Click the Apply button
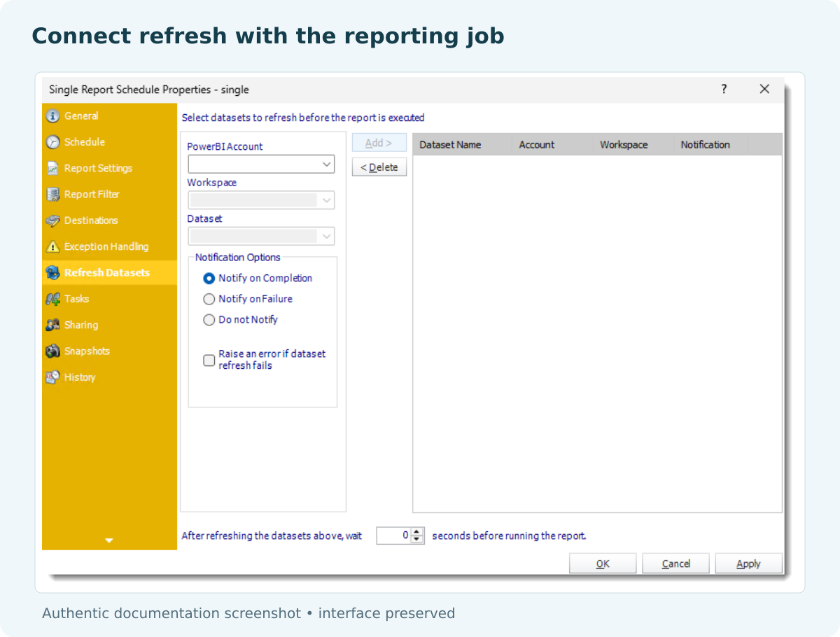Viewport: 840px width, 637px height. (x=748, y=563)
